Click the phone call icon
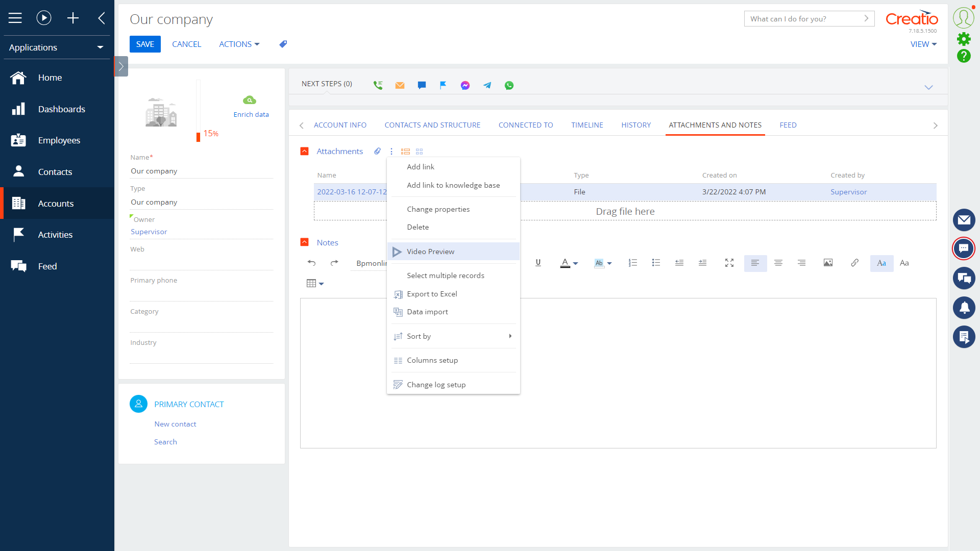This screenshot has height=551, width=980. pyautogui.click(x=378, y=85)
